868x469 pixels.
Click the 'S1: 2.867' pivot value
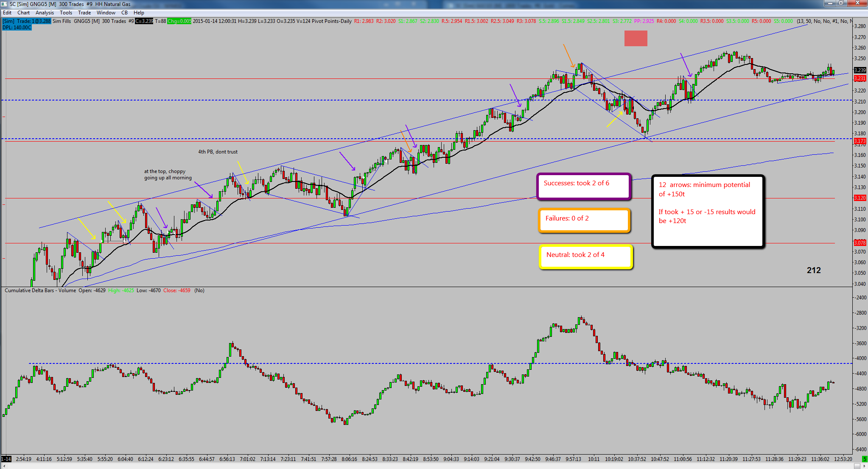408,21
